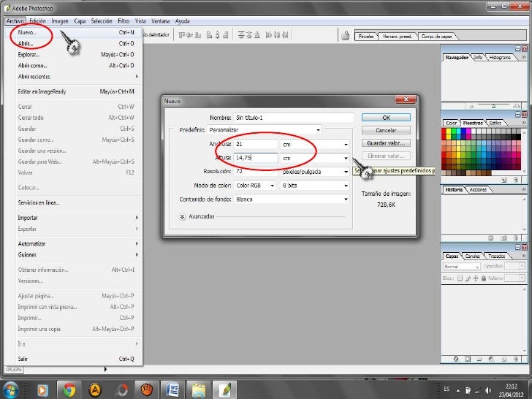The width and height of the screenshot is (532, 399).
Task: Click the Align top edges icon in options bar
Action: [x=182, y=35]
